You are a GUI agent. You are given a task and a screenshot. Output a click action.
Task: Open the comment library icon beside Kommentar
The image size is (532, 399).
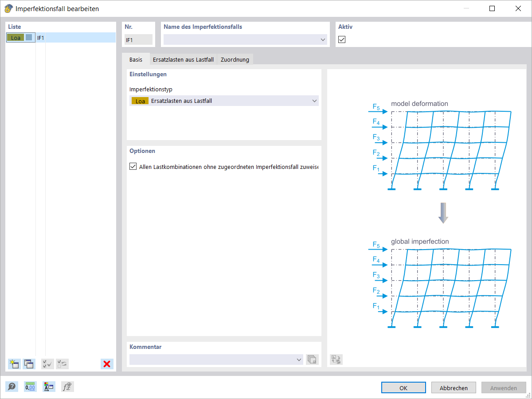(313, 360)
